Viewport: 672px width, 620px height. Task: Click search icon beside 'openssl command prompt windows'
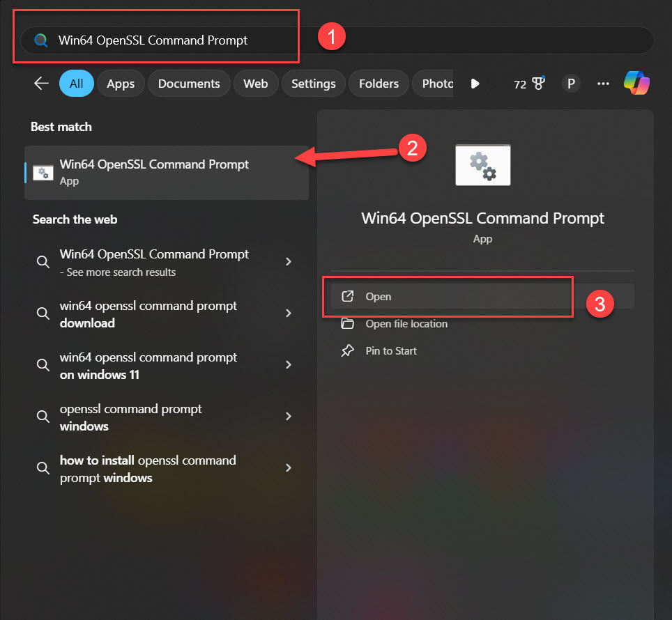point(43,416)
